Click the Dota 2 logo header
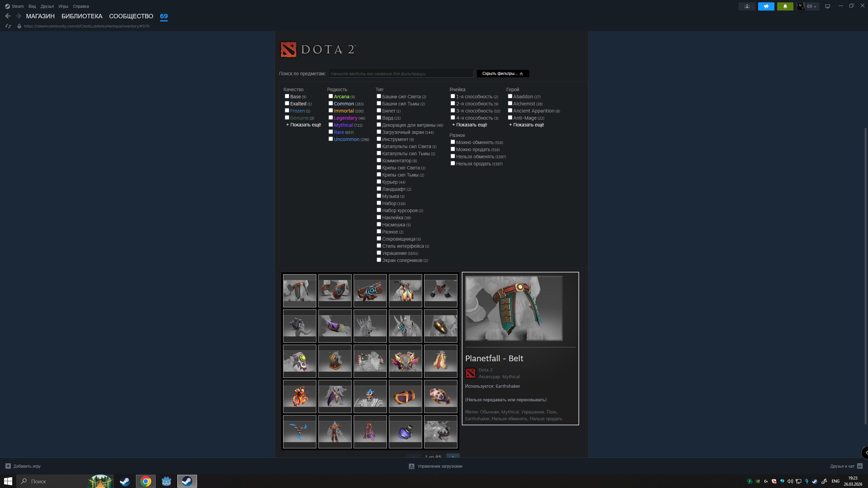Viewport: 868px width, 488px height. (x=318, y=49)
